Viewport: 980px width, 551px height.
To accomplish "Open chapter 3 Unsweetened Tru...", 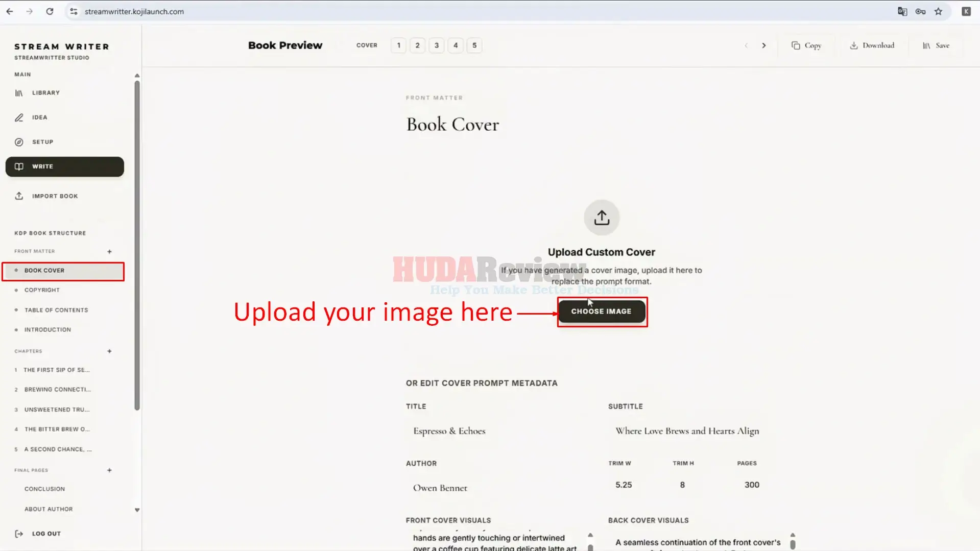I will (57, 410).
